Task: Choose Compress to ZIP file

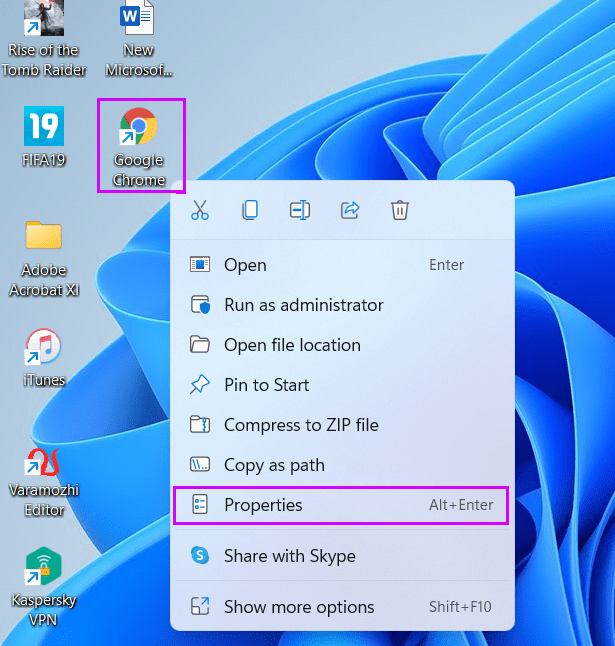Action: click(x=342, y=425)
